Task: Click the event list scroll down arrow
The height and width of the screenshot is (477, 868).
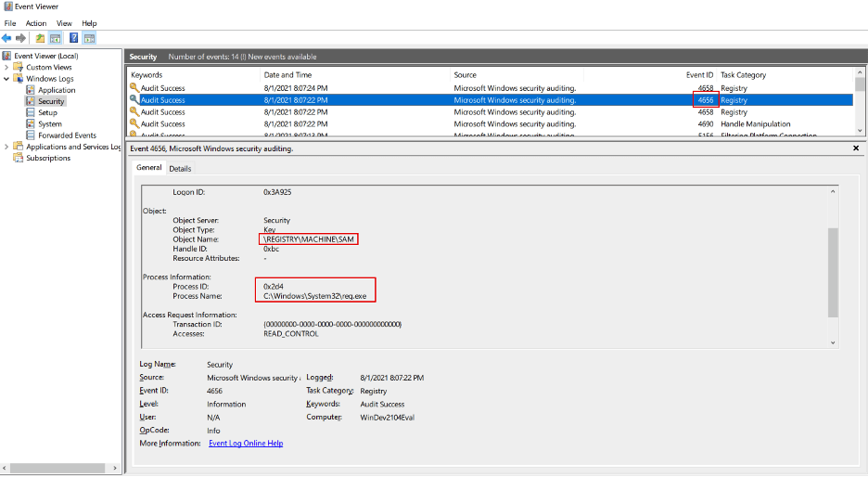Action: point(859,131)
